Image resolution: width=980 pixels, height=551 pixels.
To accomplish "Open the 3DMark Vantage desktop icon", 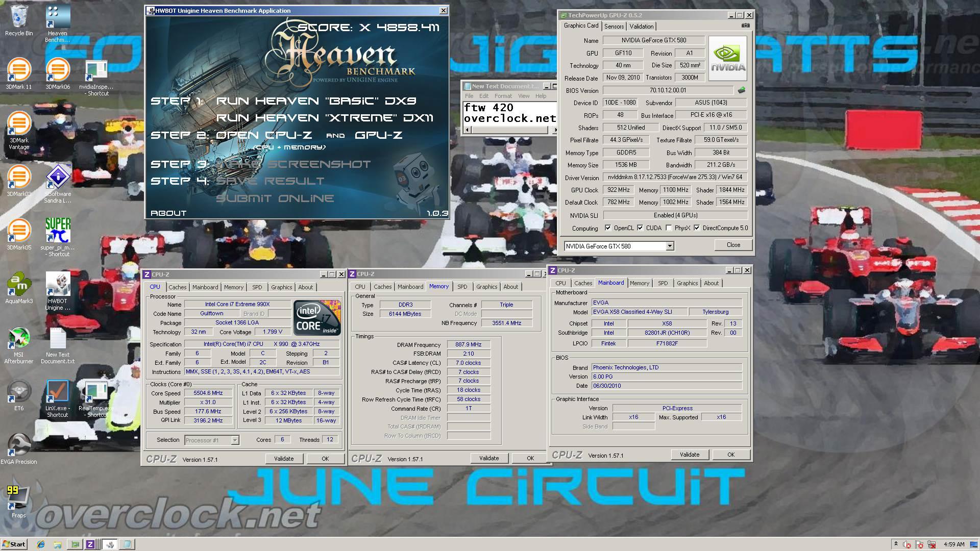I will (x=19, y=131).
